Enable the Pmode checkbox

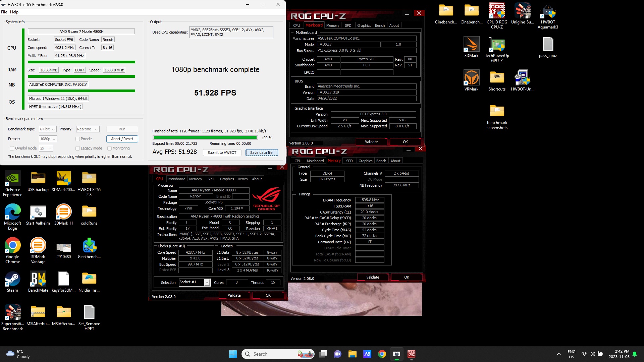tap(77, 139)
